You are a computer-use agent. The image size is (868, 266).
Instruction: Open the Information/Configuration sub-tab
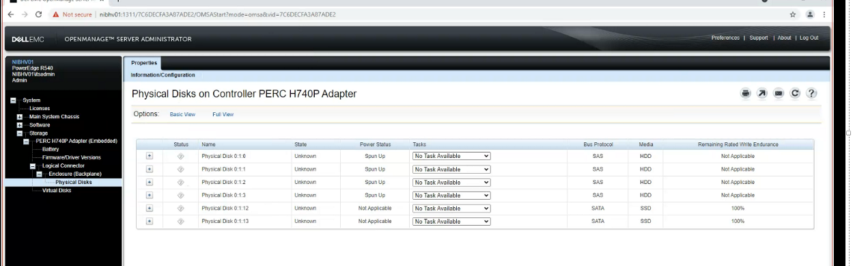(163, 75)
